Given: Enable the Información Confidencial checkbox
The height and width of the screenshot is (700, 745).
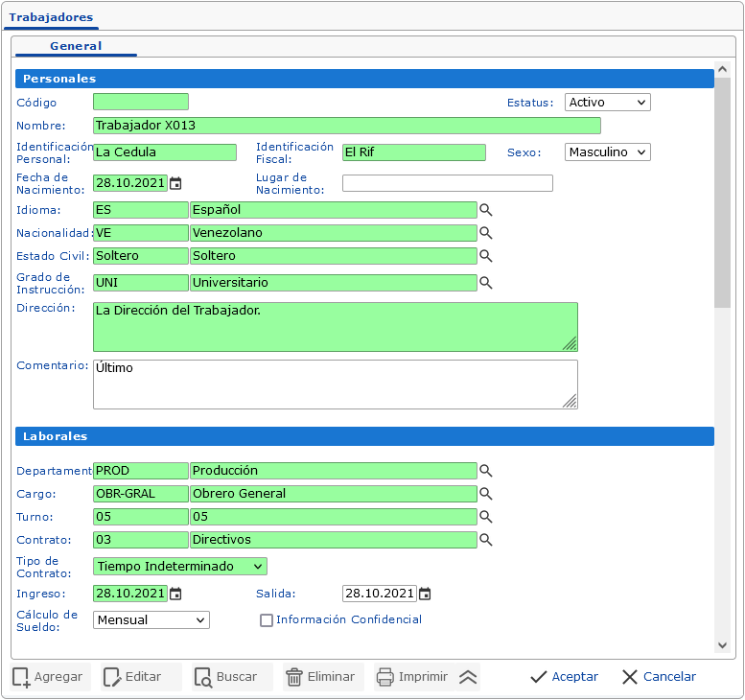Looking at the screenshot, I should [x=267, y=620].
